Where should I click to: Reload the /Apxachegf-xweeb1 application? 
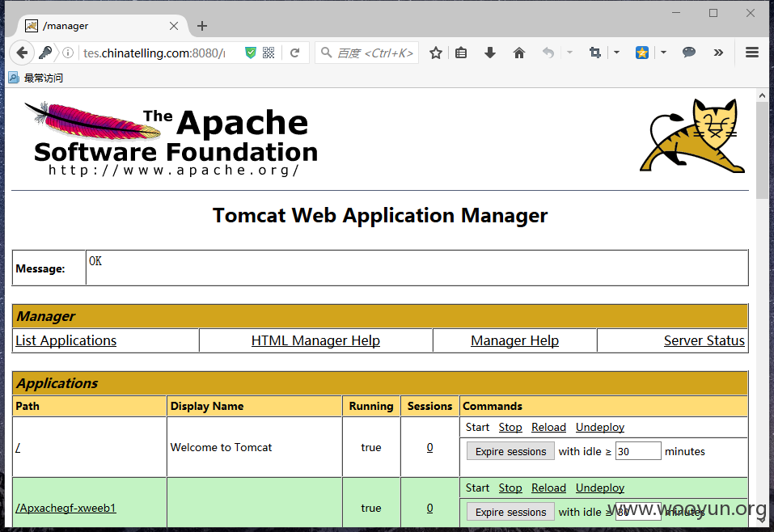click(x=548, y=488)
